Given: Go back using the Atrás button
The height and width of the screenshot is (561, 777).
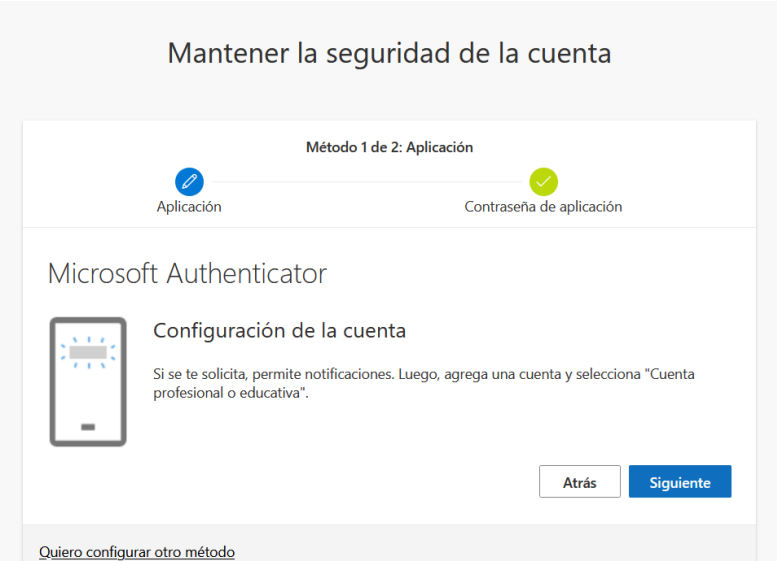Looking at the screenshot, I should click(580, 481).
